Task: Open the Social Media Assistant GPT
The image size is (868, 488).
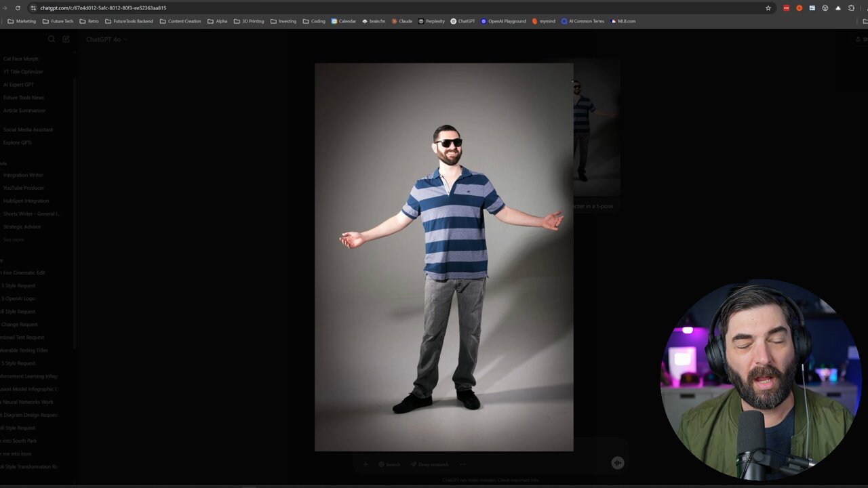Action: coord(27,129)
